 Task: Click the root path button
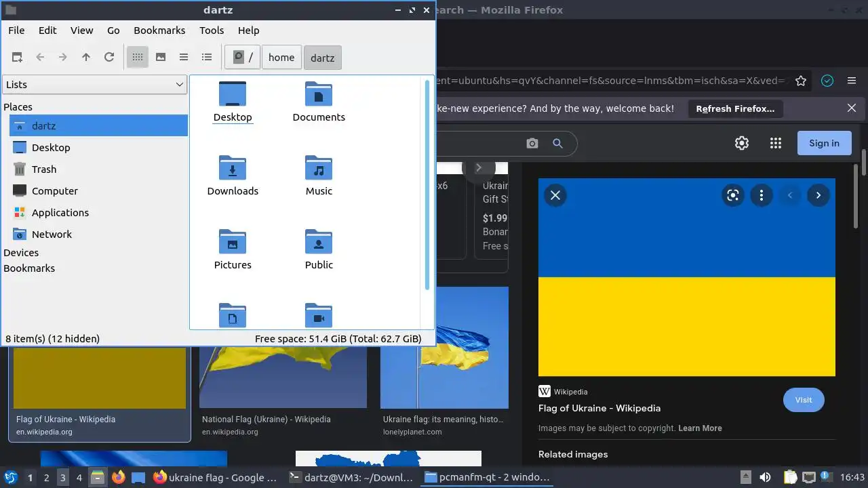pyautogui.click(x=243, y=58)
